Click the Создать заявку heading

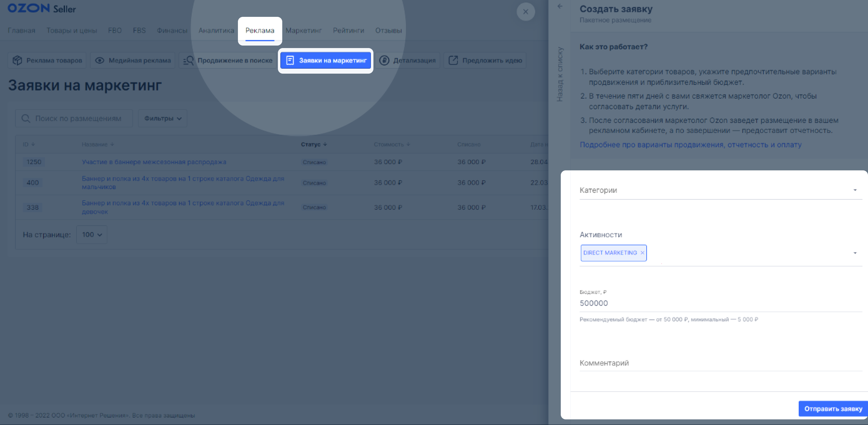pyautogui.click(x=616, y=9)
